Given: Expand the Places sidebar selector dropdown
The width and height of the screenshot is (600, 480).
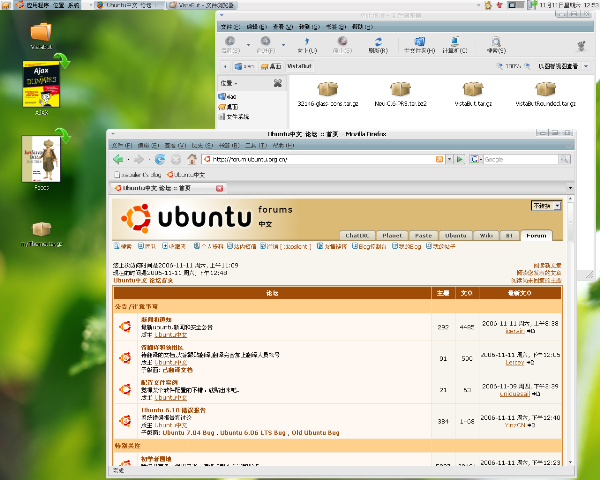Looking at the screenshot, I should (x=229, y=83).
